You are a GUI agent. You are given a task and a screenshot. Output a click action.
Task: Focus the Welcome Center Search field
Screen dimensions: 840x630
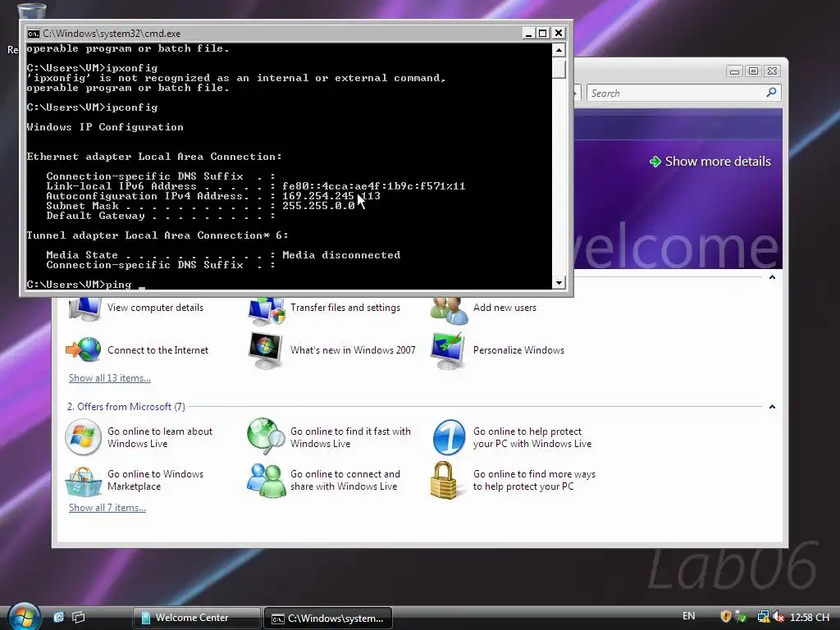tap(677, 93)
